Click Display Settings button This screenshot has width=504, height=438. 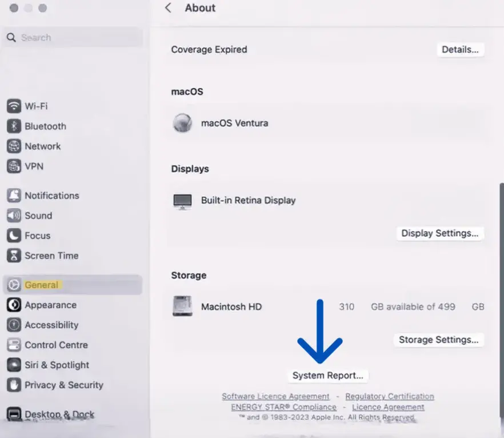point(439,233)
